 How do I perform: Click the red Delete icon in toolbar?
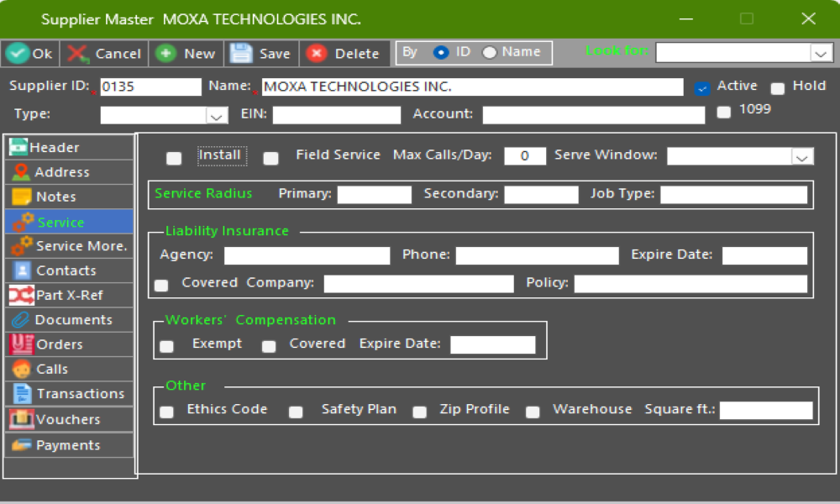click(317, 54)
